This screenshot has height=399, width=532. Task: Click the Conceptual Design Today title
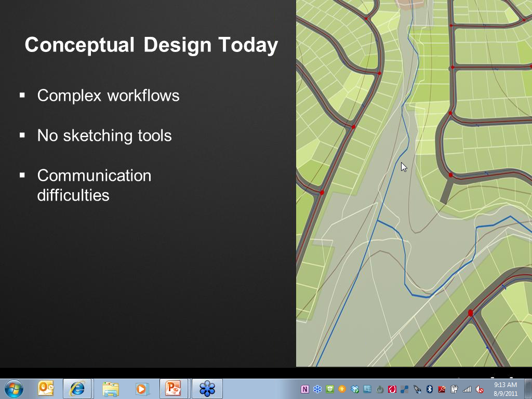point(151,45)
